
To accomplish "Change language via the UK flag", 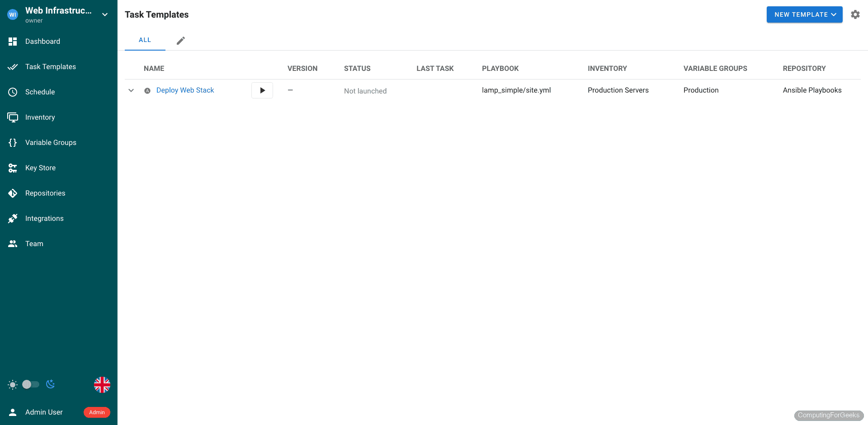I will pos(102,384).
